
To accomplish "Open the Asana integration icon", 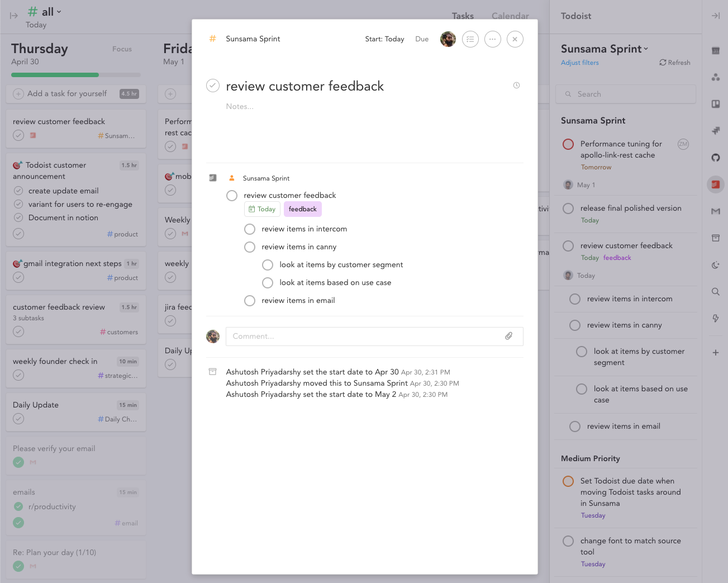I will [715, 77].
